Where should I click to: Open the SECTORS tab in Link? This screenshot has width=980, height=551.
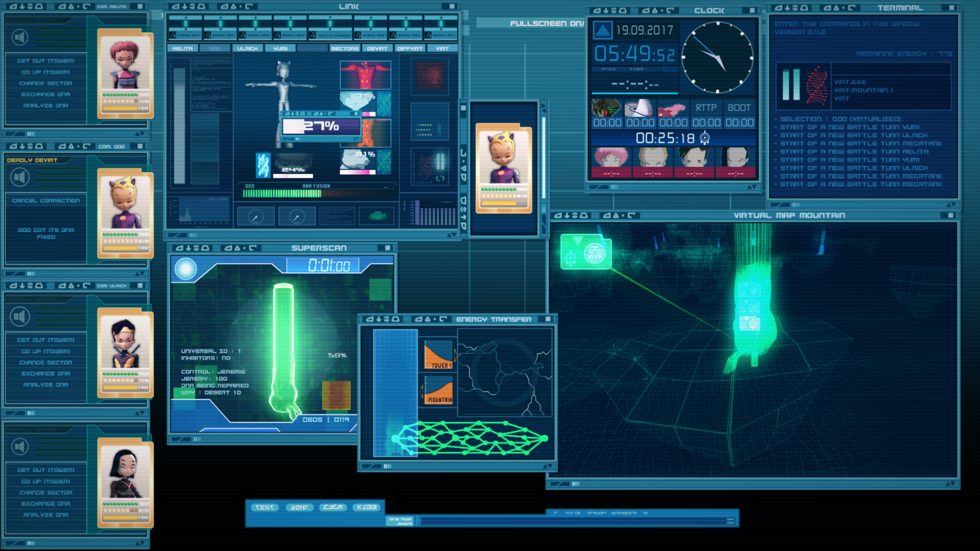click(345, 48)
